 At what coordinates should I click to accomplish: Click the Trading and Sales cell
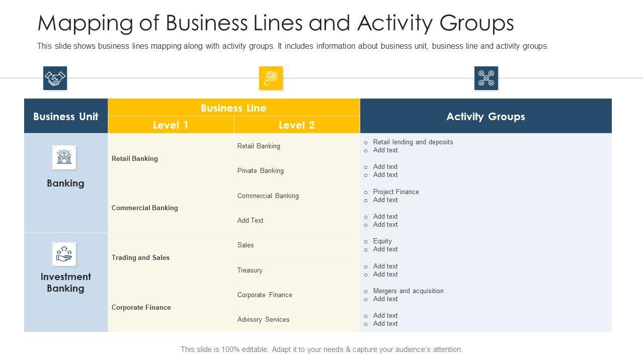click(x=141, y=257)
